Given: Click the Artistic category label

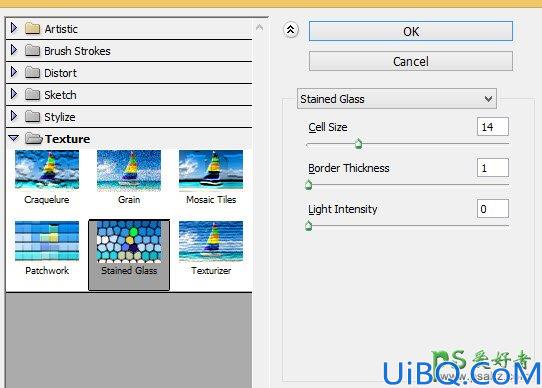Looking at the screenshot, I should coord(61,29).
